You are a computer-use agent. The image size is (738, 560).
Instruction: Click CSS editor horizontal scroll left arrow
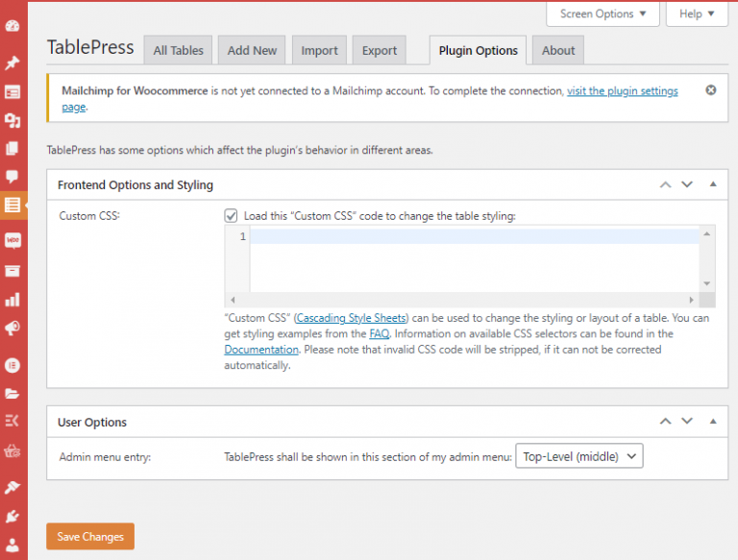tap(233, 300)
